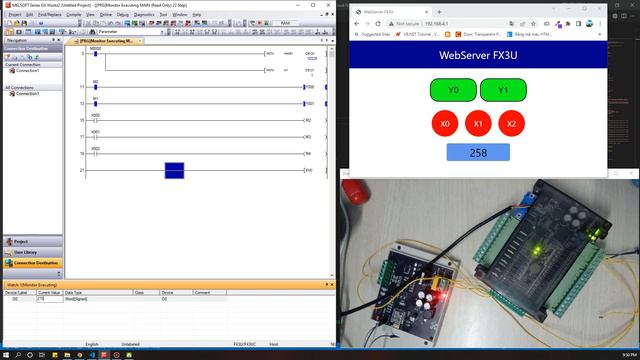Open the browser three-dot menu
Viewport: 640px width, 360px height.
point(600,24)
